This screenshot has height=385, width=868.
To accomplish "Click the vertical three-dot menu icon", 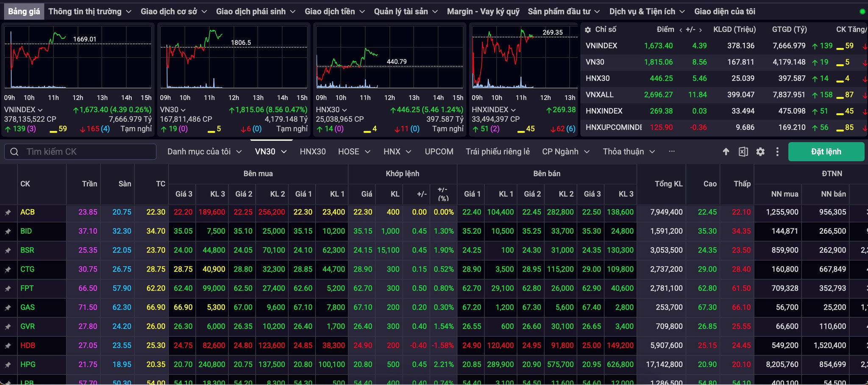I will [777, 152].
